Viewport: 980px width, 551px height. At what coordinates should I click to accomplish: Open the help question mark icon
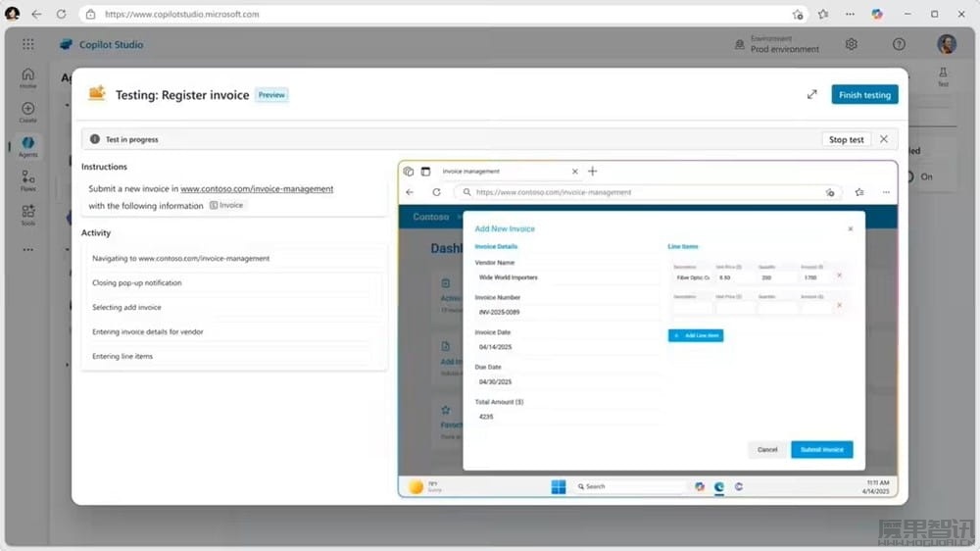[x=899, y=44]
